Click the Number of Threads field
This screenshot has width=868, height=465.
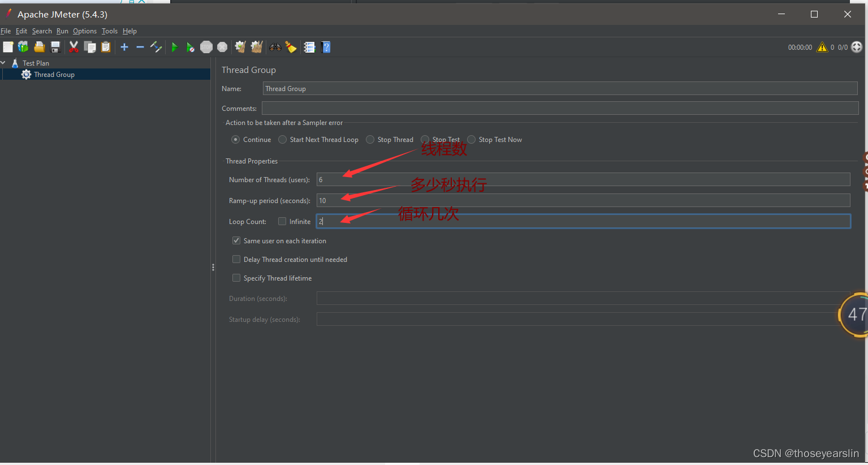point(583,179)
